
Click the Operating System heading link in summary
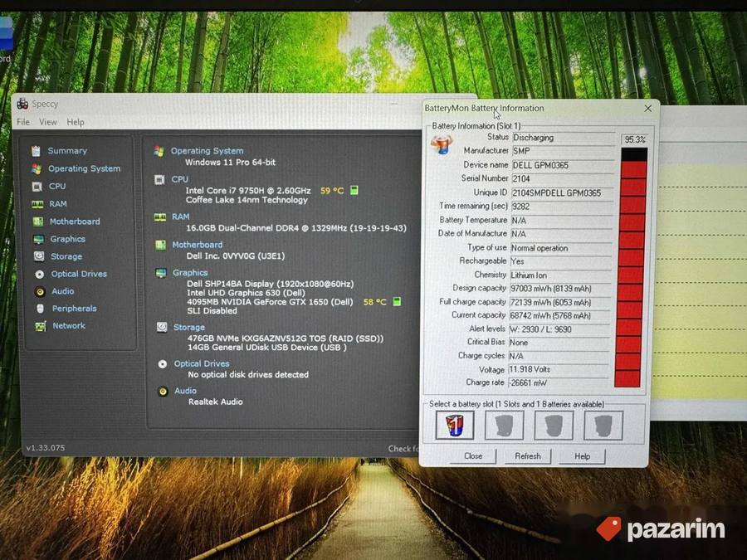(x=207, y=151)
